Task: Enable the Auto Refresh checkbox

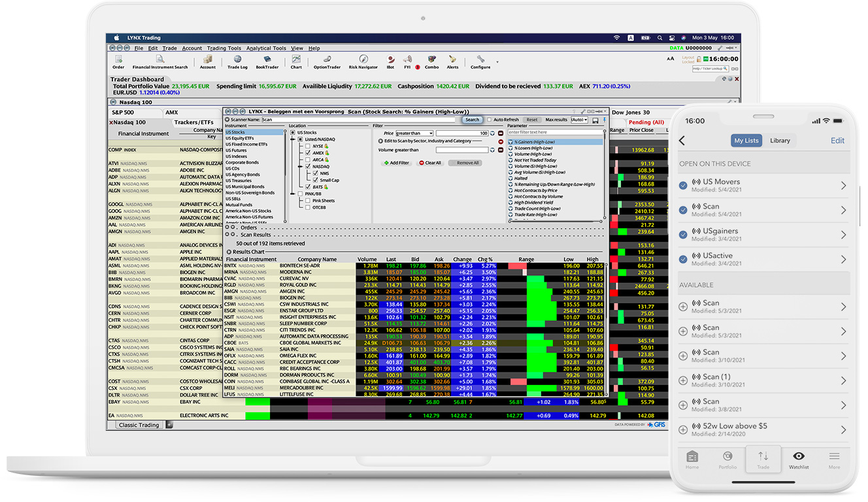Action: click(x=490, y=120)
